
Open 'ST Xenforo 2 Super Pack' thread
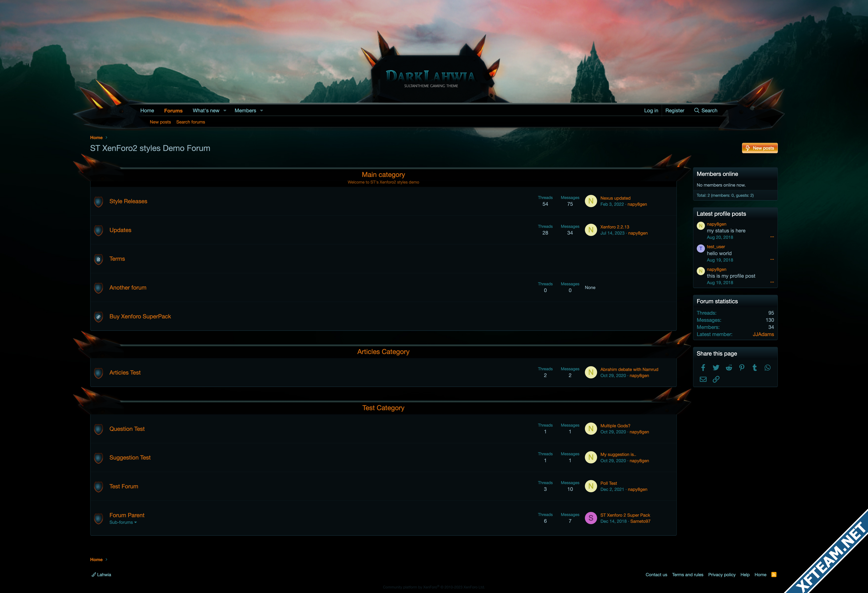625,515
